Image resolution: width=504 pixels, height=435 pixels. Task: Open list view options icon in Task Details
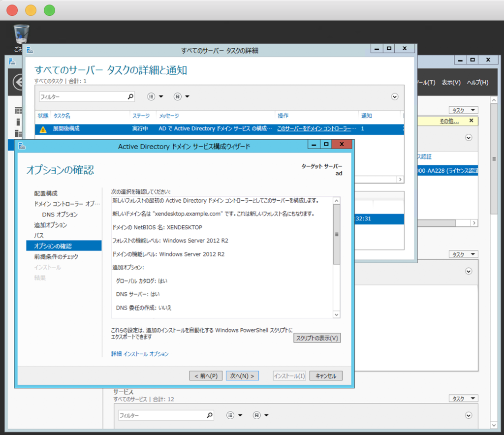coord(151,96)
